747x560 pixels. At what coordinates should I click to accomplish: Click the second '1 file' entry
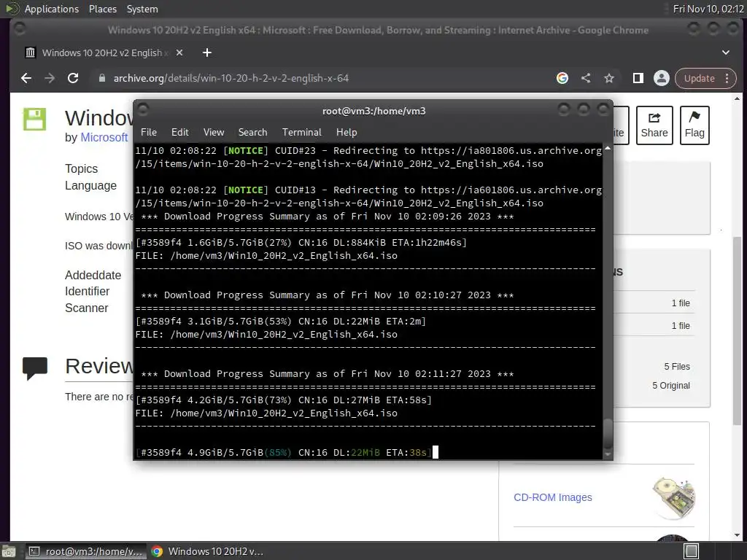coord(681,326)
